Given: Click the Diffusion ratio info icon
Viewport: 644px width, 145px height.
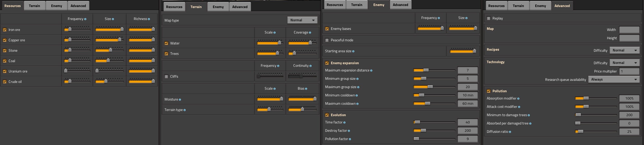Looking at the screenshot, I should coord(510,132).
